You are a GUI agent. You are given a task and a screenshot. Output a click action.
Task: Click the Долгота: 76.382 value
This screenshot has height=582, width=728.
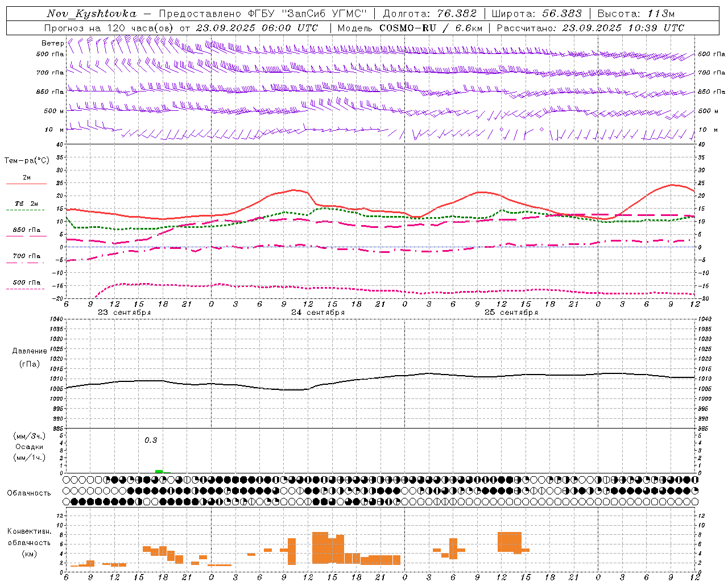(430, 14)
